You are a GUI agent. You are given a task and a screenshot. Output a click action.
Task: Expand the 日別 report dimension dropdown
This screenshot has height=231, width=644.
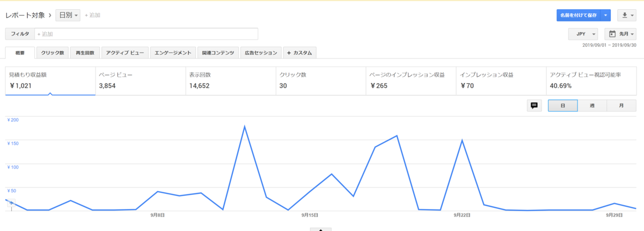[x=68, y=15]
